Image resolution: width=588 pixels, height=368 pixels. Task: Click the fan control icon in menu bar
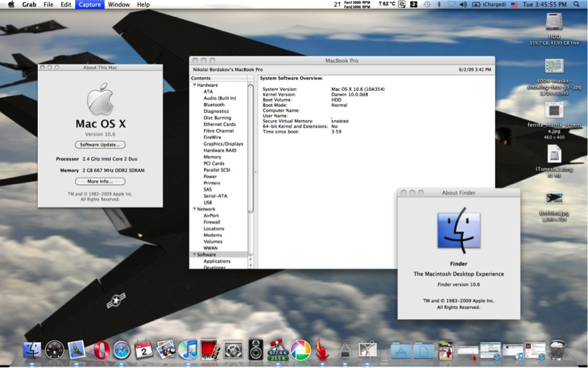(402, 5)
